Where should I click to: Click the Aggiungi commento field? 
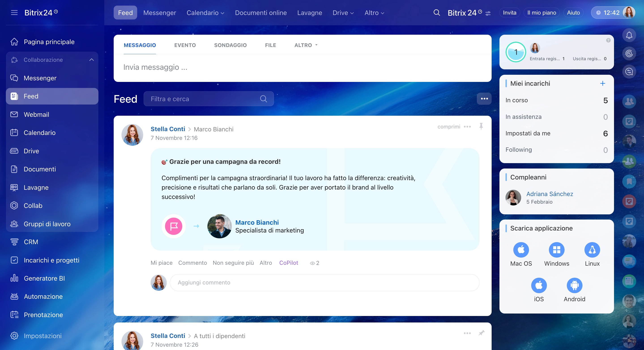click(x=324, y=282)
